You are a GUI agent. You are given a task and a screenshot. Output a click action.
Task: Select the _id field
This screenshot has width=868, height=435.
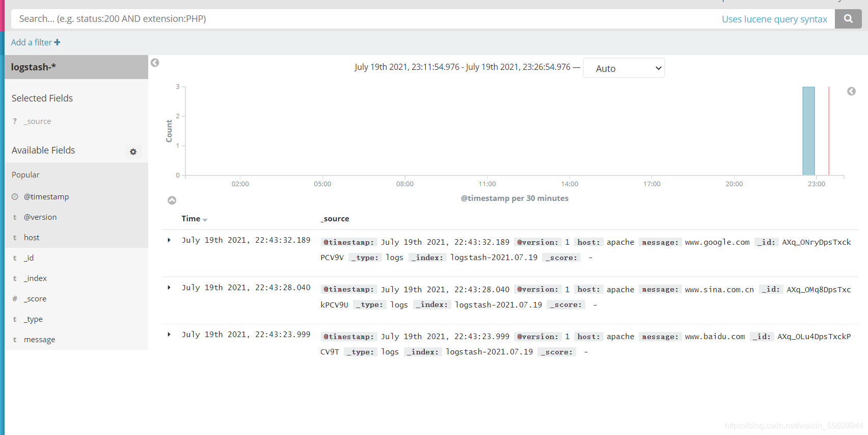29,258
